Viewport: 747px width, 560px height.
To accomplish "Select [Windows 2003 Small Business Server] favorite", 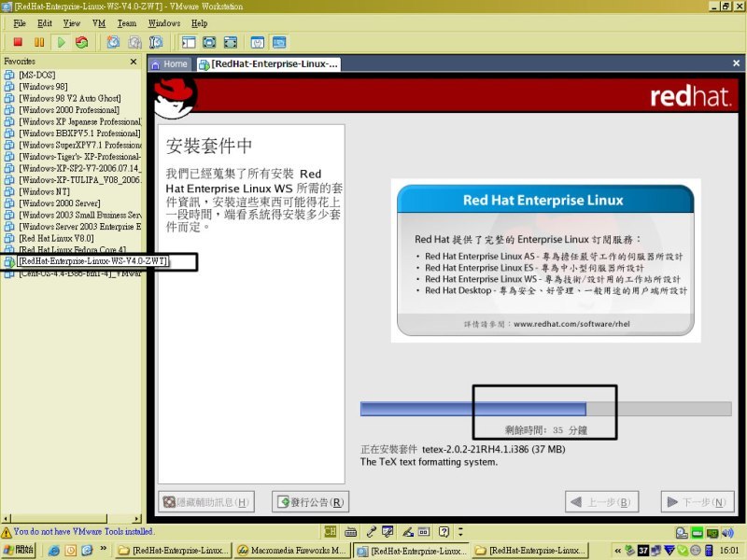I will coord(80,215).
